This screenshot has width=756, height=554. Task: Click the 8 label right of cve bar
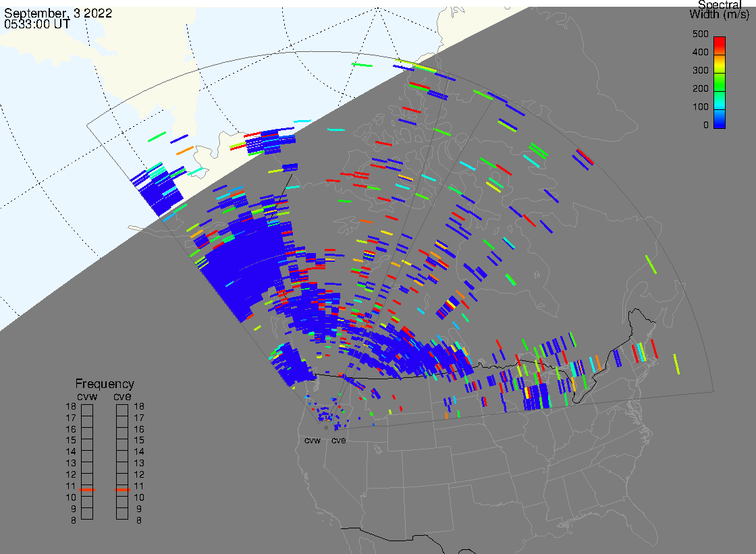pyautogui.click(x=139, y=521)
